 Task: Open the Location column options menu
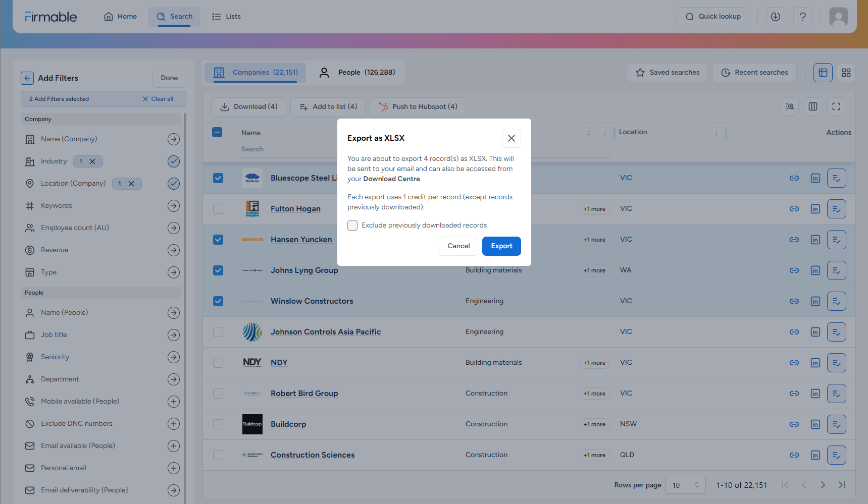(716, 133)
